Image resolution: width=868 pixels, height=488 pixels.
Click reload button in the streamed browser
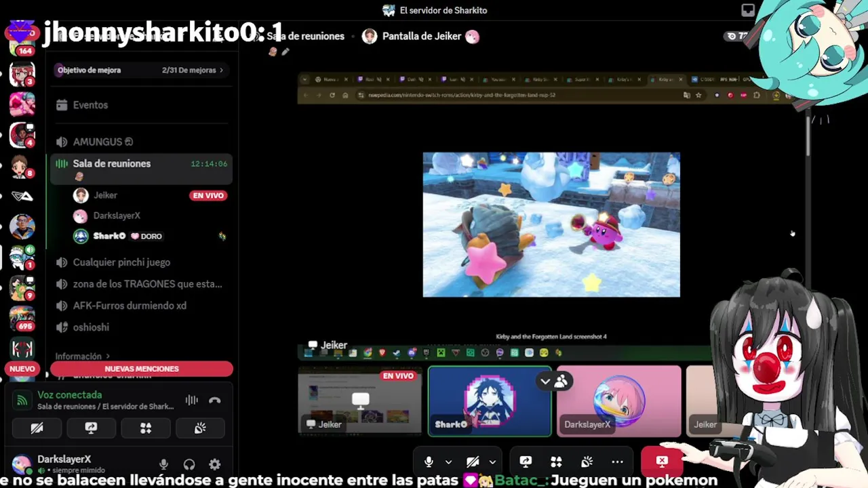click(x=332, y=96)
